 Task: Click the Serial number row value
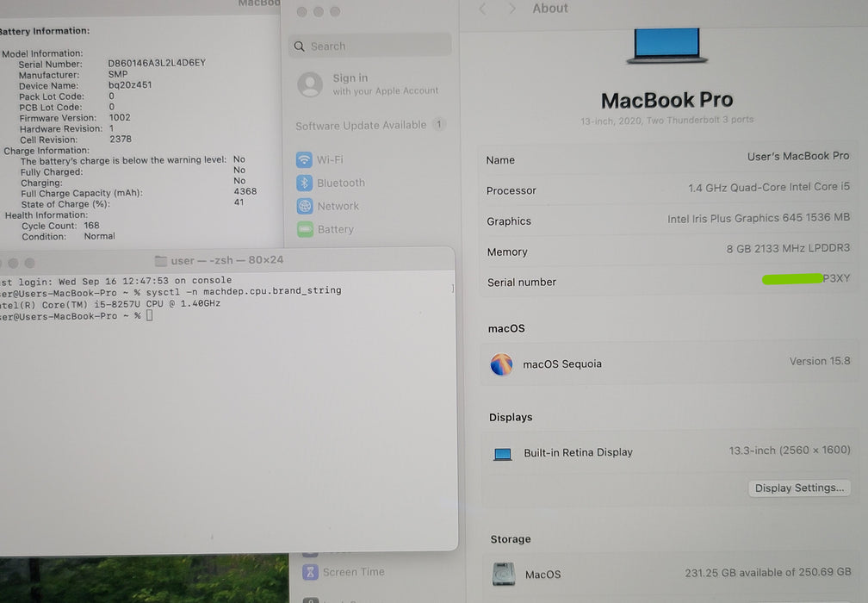[806, 278]
